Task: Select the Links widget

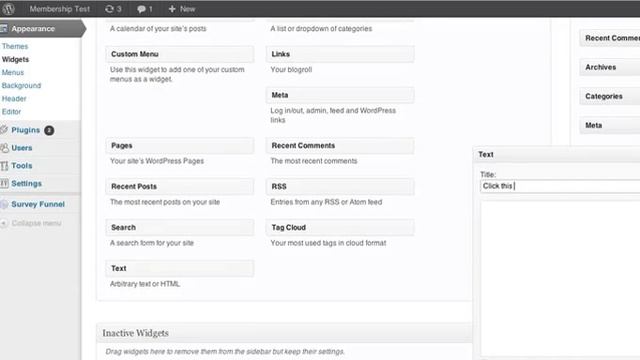Action: [340, 54]
